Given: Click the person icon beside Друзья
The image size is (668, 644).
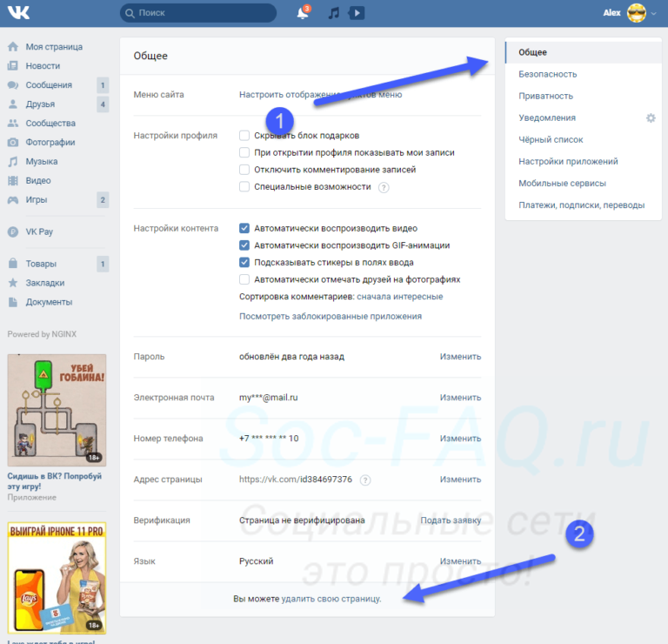Looking at the screenshot, I should [13, 104].
